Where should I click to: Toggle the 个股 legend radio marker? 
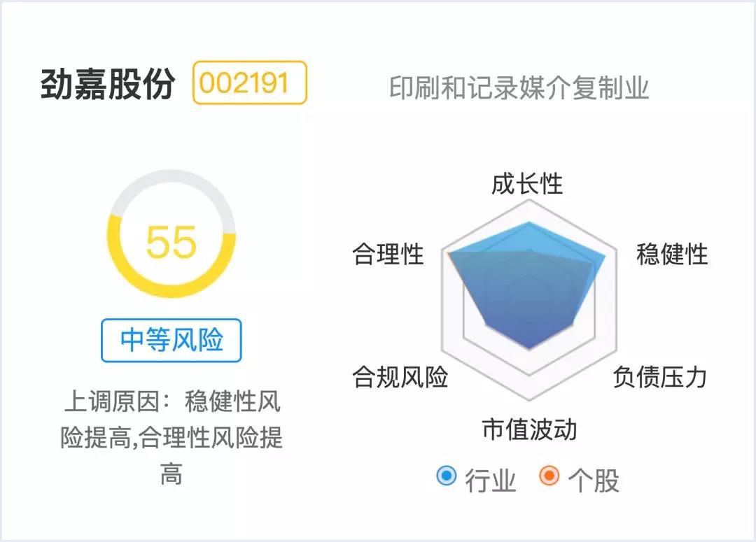[549, 476]
